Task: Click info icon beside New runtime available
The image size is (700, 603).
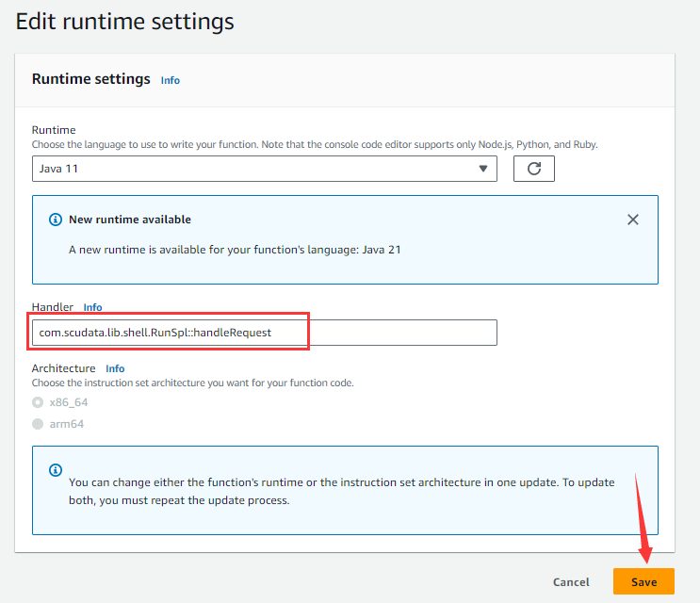Action: click(55, 220)
